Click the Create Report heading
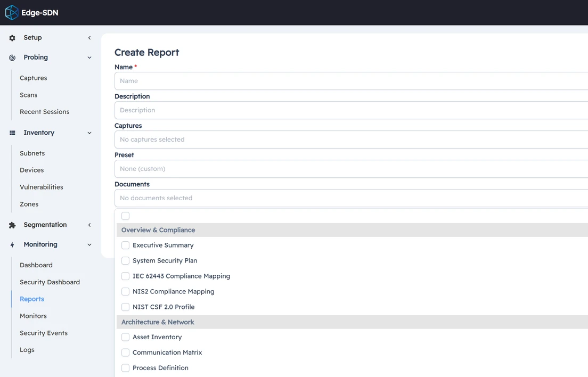This screenshot has width=588, height=377. pyautogui.click(x=146, y=53)
